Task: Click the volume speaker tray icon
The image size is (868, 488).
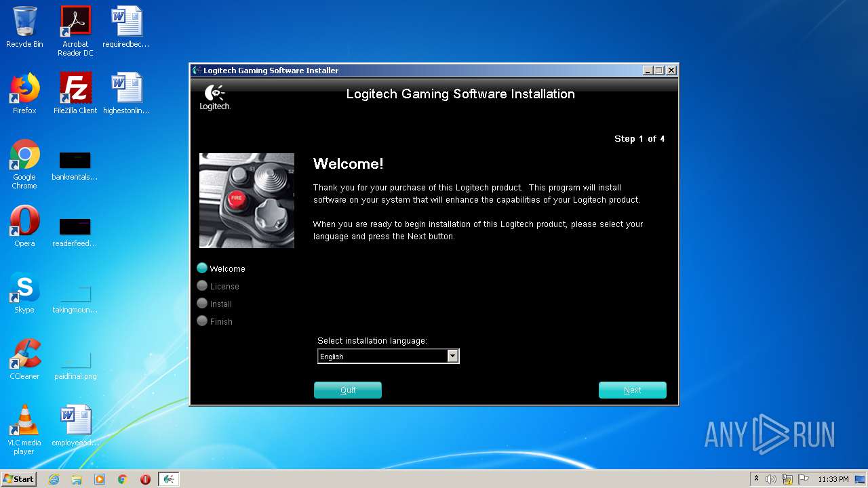Action: (x=771, y=479)
